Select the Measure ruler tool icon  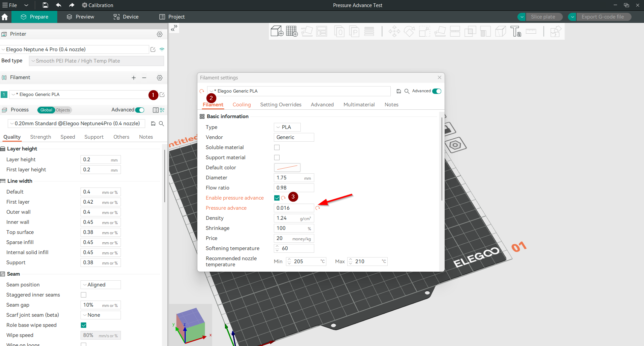(x=531, y=31)
